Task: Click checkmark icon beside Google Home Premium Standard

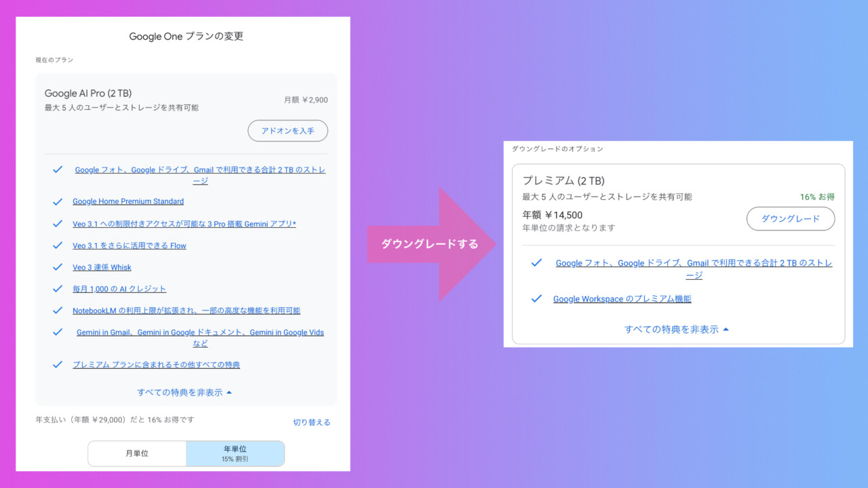Action: (x=58, y=201)
